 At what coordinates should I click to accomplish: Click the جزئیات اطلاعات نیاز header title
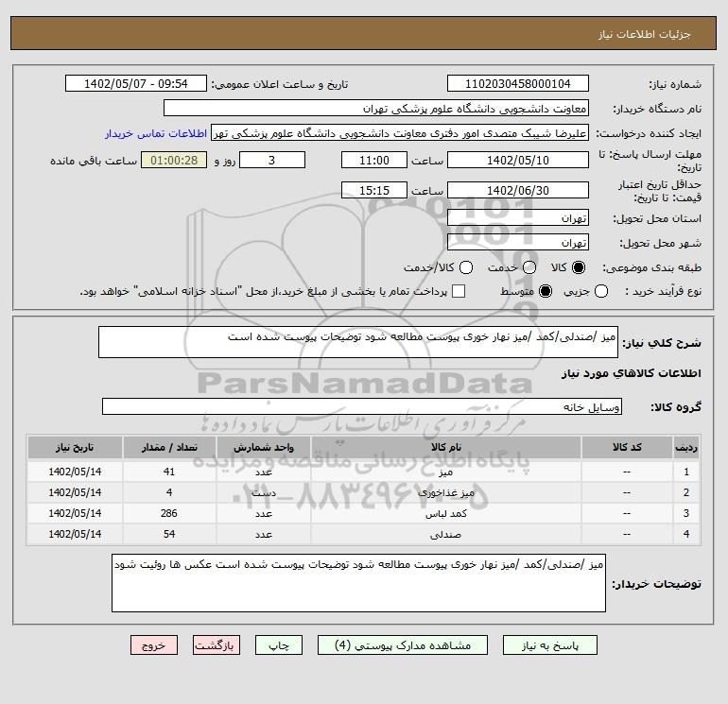(645, 34)
